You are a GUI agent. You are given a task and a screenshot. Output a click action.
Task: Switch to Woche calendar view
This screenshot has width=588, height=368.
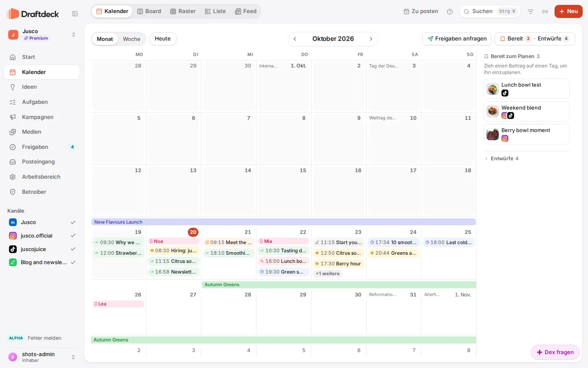pos(131,39)
